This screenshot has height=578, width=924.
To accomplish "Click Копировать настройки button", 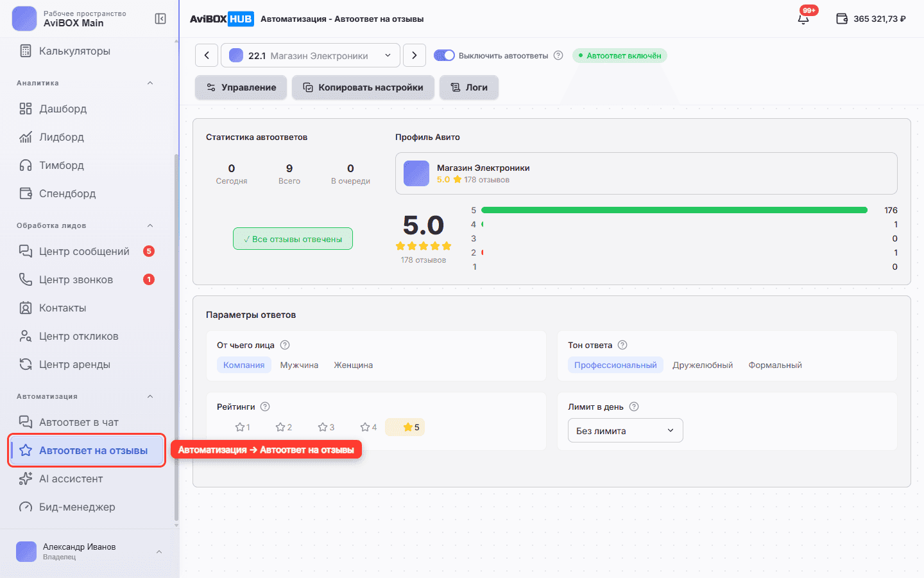I will tap(363, 87).
